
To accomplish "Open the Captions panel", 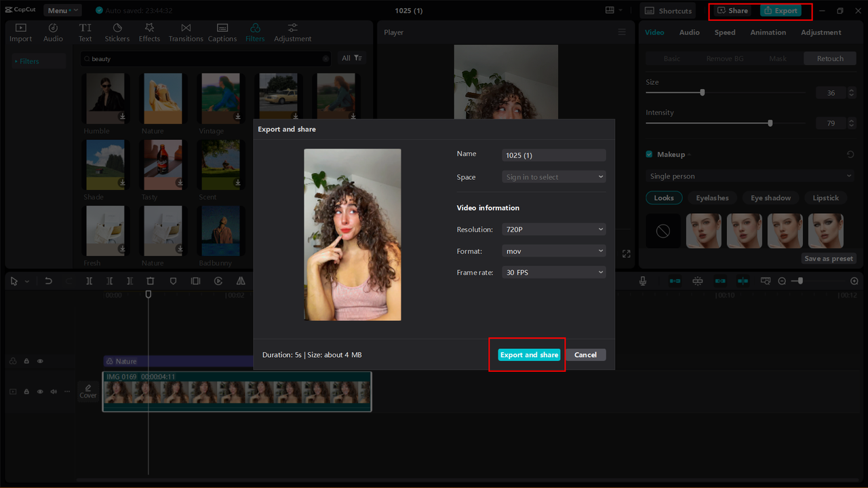I will click(222, 32).
